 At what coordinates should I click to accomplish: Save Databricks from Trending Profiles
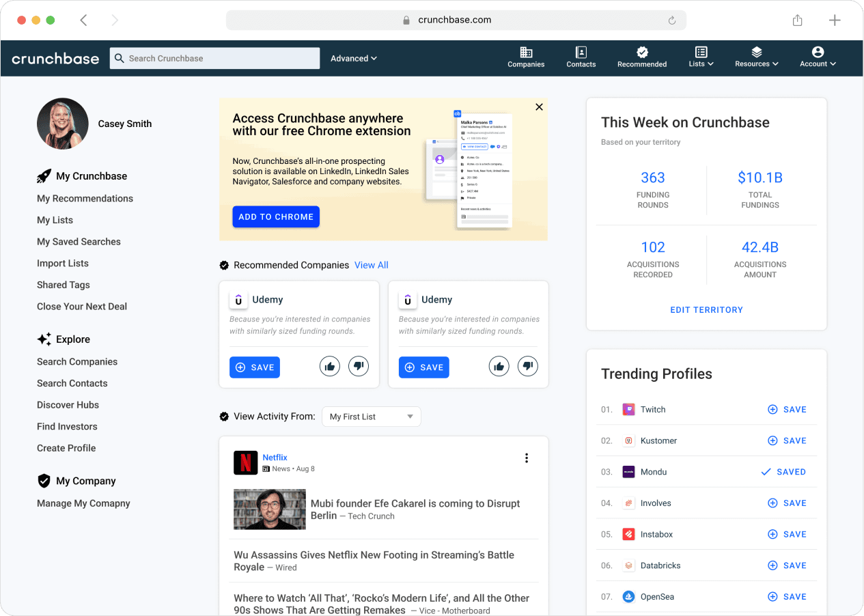(787, 565)
